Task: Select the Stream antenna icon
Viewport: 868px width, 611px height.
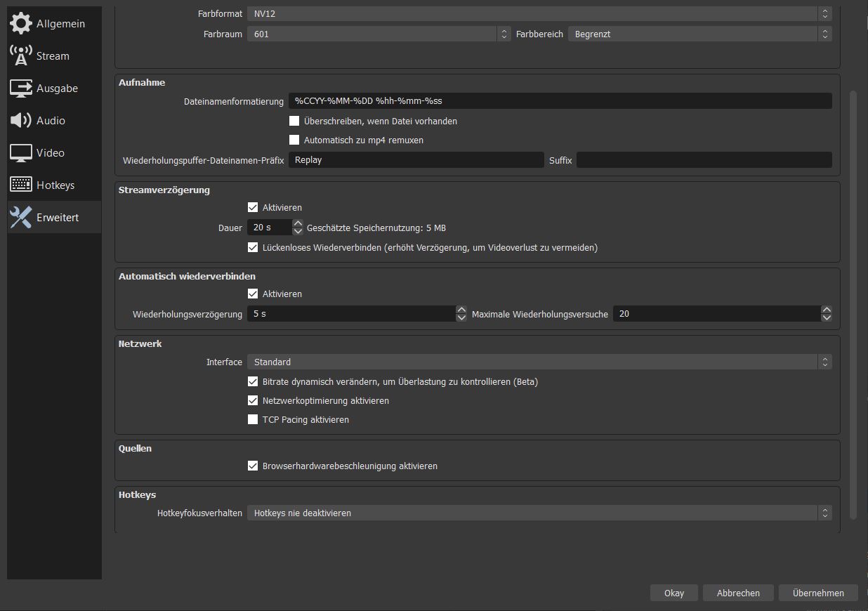Action: click(21, 55)
